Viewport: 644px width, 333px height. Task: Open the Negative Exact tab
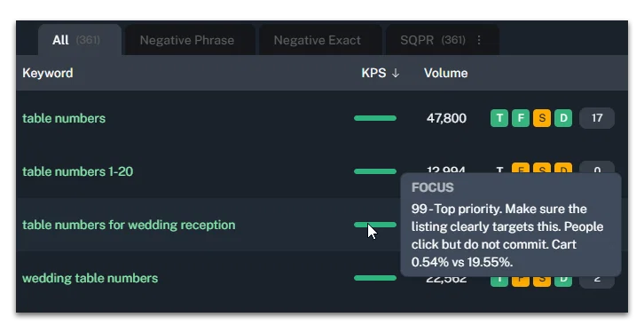pyautogui.click(x=320, y=40)
